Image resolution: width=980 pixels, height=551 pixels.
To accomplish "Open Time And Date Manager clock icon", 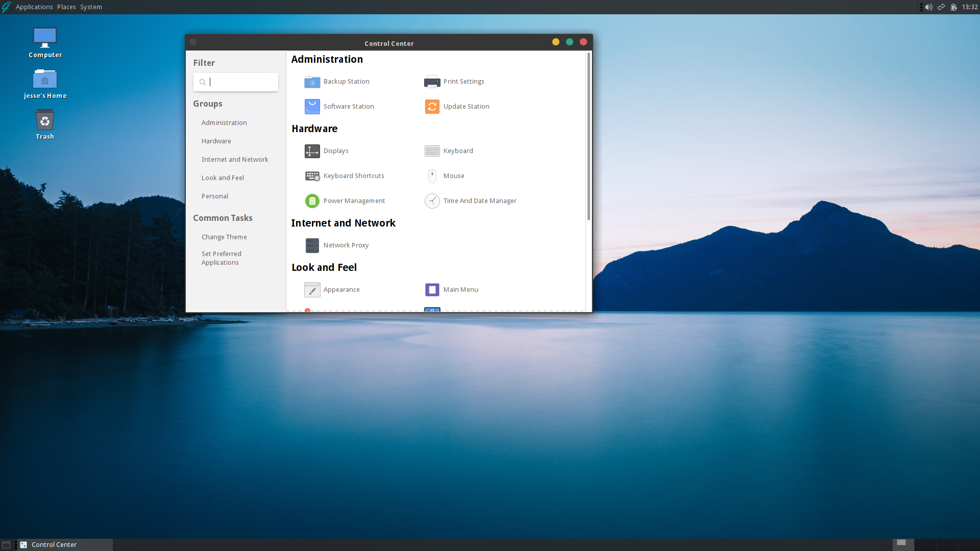I will (x=432, y=201).
